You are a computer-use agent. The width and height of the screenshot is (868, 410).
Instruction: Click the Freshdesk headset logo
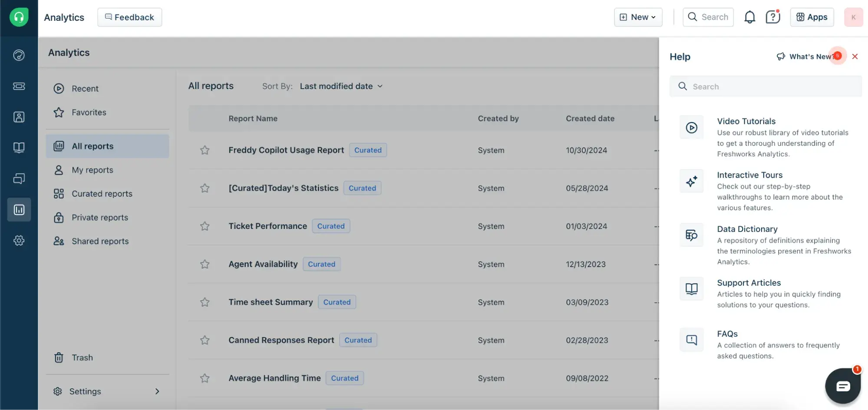19,17
